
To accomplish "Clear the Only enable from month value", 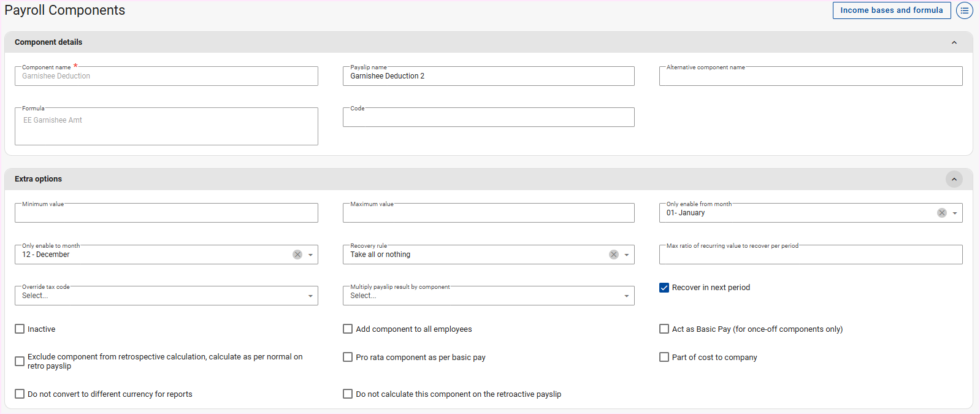I will (941, 213).
